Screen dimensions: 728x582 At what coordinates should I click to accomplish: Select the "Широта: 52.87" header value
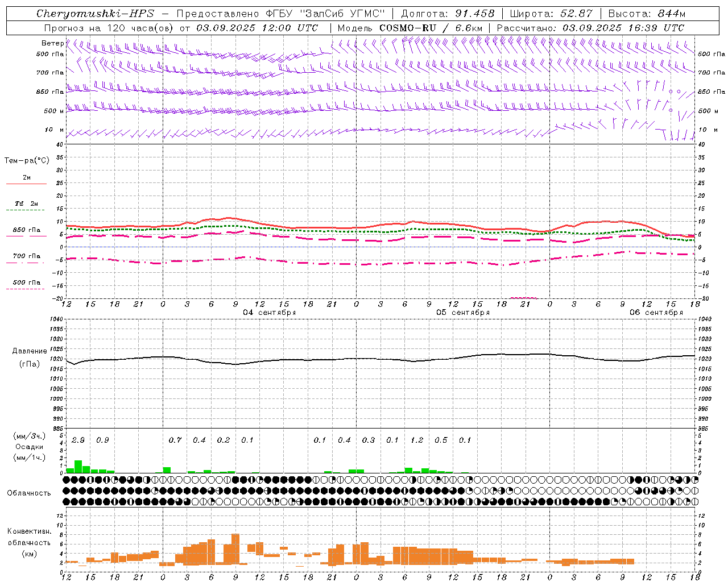551,14
